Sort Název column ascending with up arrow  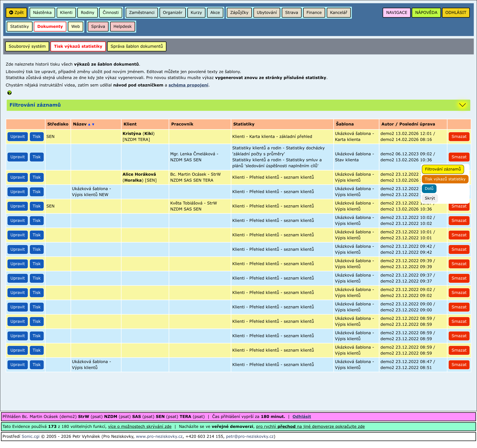pos(89,124)
